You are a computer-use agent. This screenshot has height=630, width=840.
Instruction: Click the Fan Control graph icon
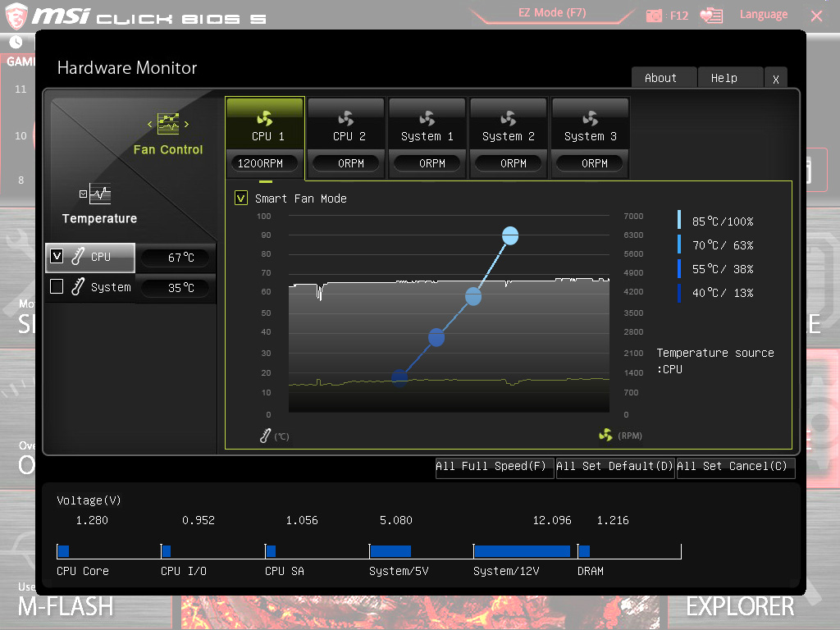[x=168, y=124]
